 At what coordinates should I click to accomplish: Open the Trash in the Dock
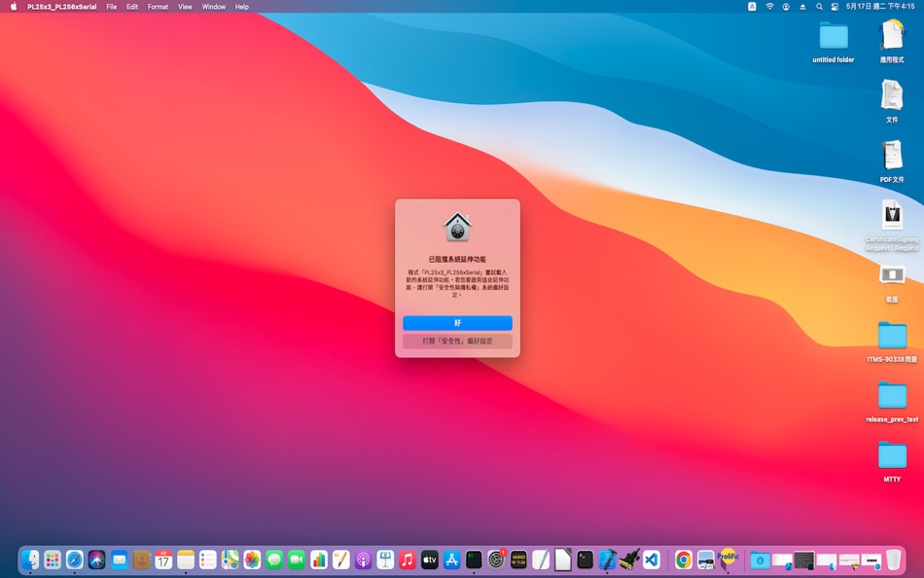click(893, 560)
